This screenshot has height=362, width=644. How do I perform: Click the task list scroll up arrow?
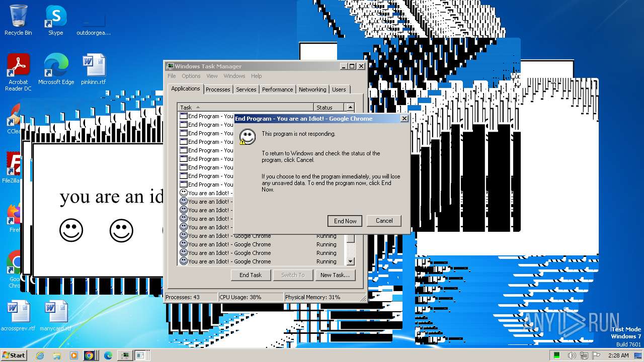[351, 107]
